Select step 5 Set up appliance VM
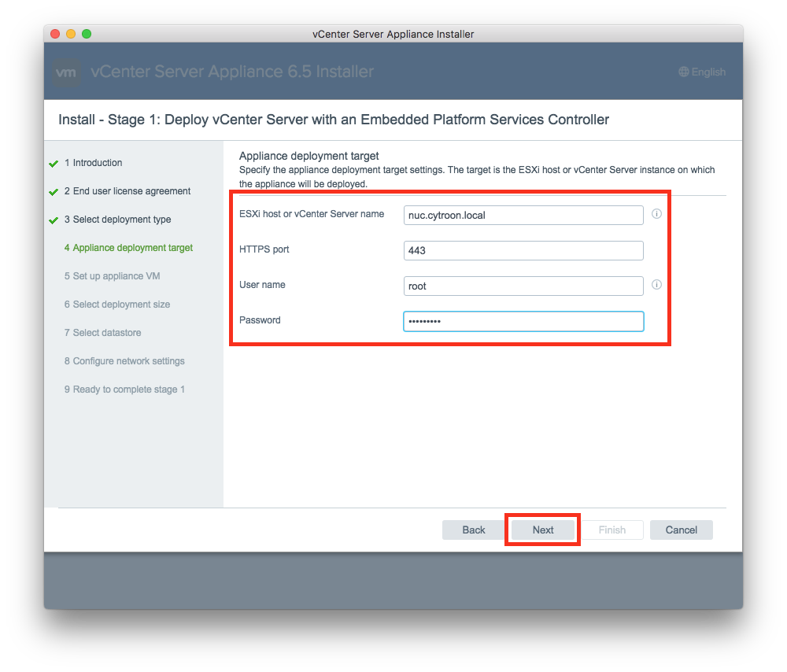This screenshot has height=672, width=787. click(112, 276)
